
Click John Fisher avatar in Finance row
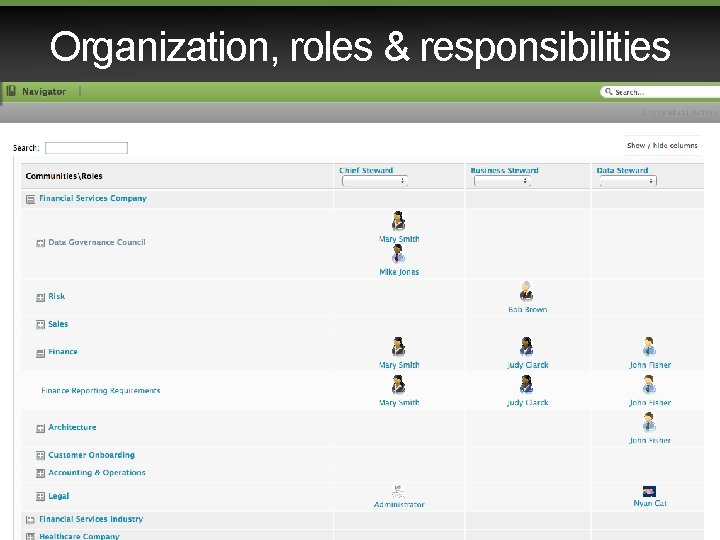tap(649, 347)
